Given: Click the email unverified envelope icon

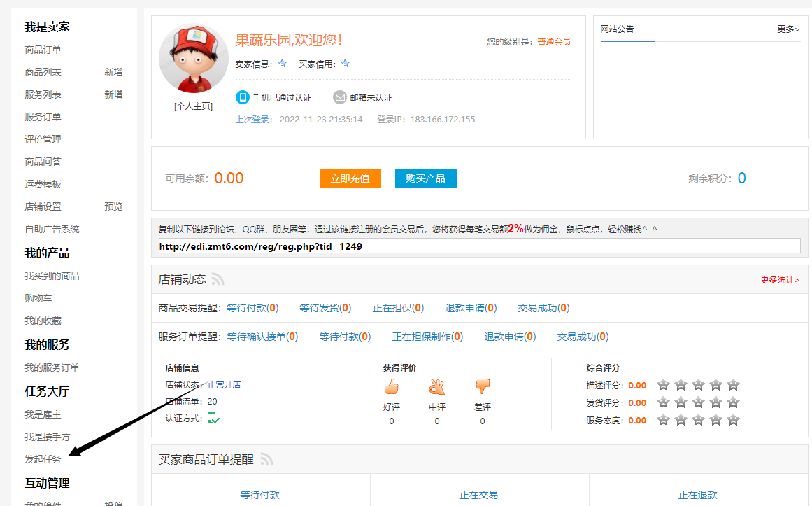Looking at the screenshot, I should coord(340,97).
